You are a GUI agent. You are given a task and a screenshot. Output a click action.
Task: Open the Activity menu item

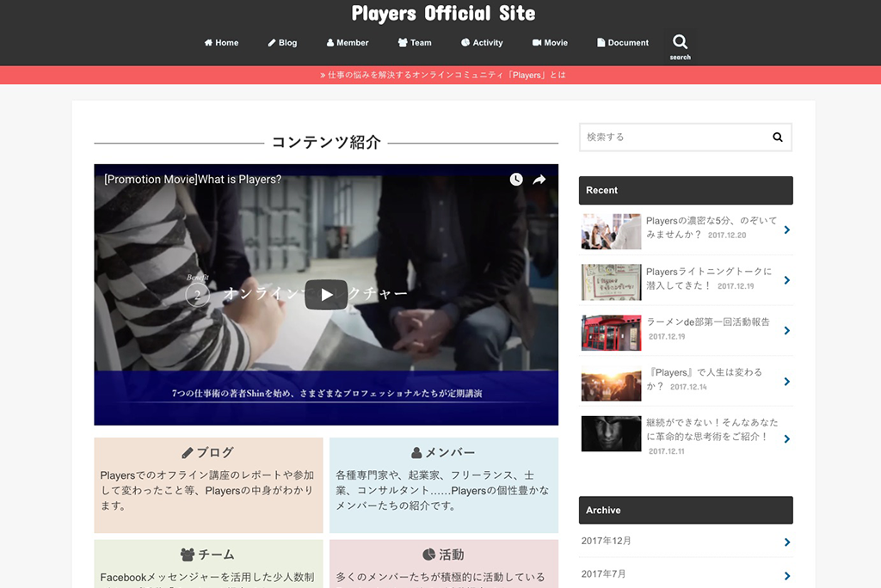click(482, 43)
